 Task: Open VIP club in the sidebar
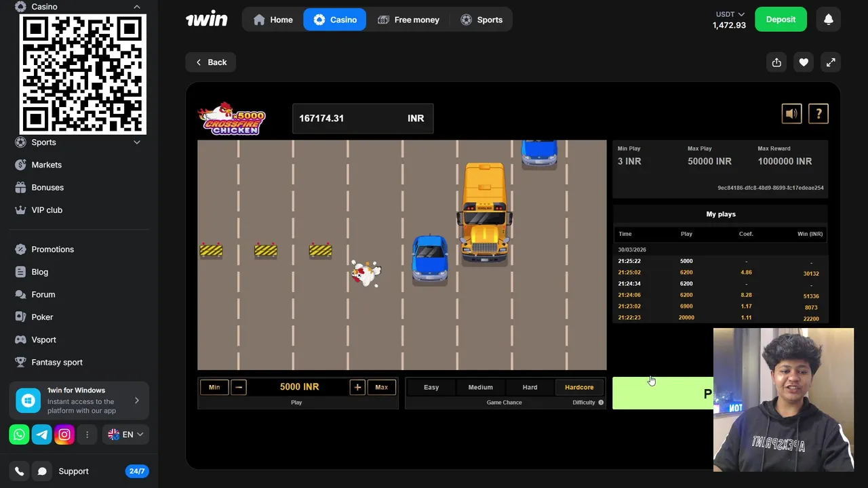click(47, 210)
